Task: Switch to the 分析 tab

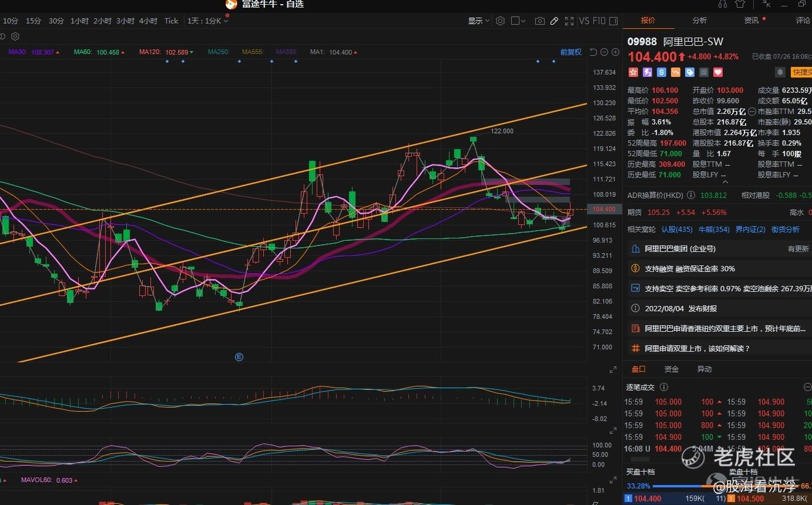Action: (700, 21)
